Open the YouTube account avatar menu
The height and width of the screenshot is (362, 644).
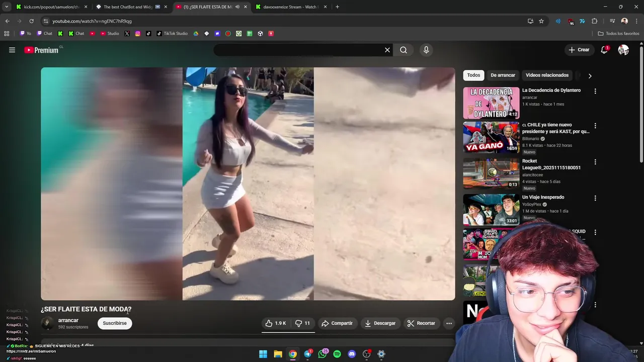[x=623, y=50]
